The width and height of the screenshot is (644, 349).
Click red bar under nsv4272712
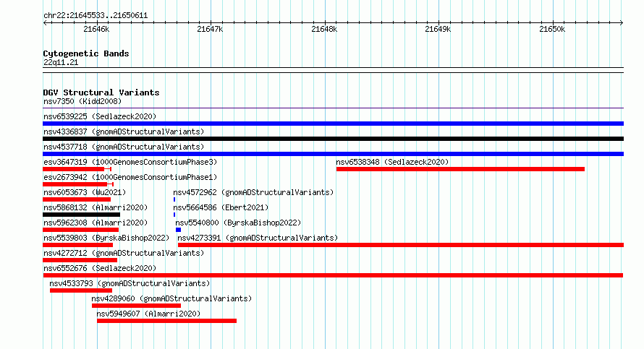(x=80, y=260)
